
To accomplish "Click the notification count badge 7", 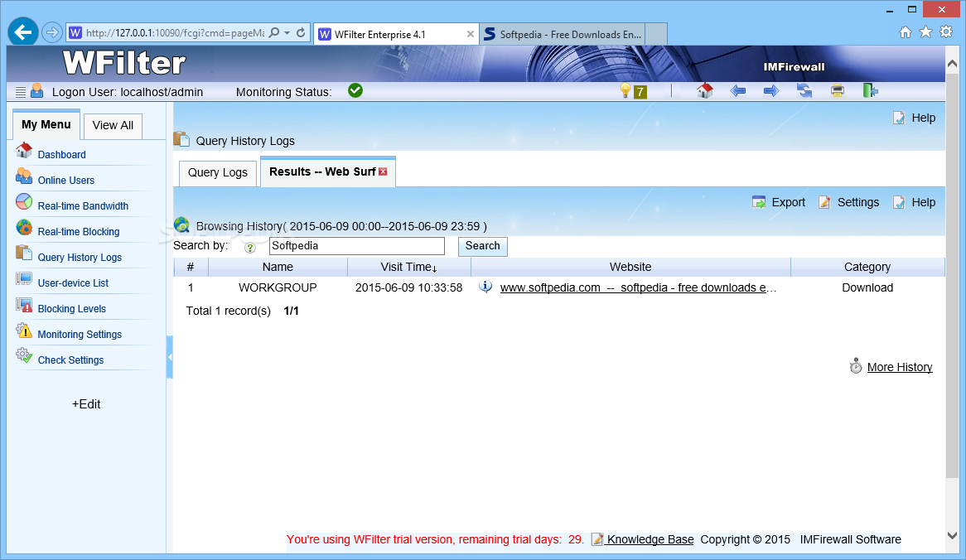I will [x=640, y=92].
